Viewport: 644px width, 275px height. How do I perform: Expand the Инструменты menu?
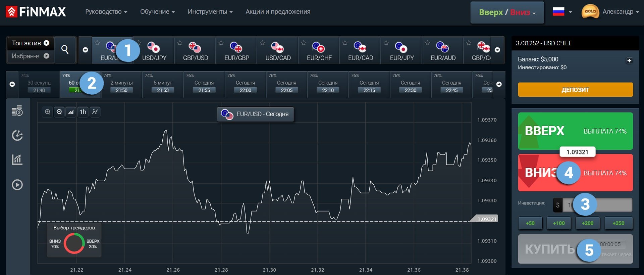click(210, 12)
